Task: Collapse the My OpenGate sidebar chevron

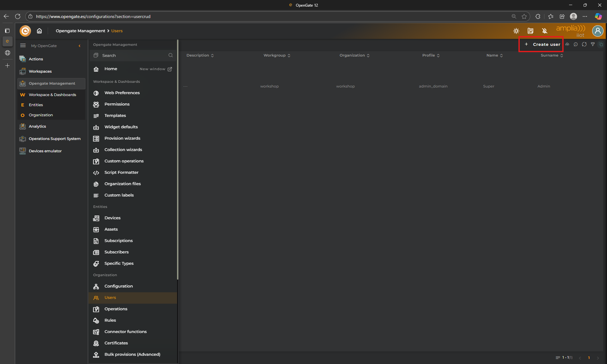Action: 80,46
